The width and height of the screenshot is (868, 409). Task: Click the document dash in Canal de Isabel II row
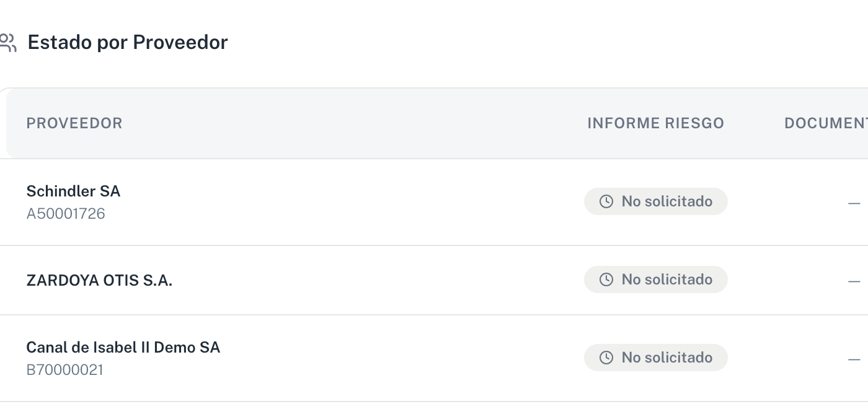[854, 359]
